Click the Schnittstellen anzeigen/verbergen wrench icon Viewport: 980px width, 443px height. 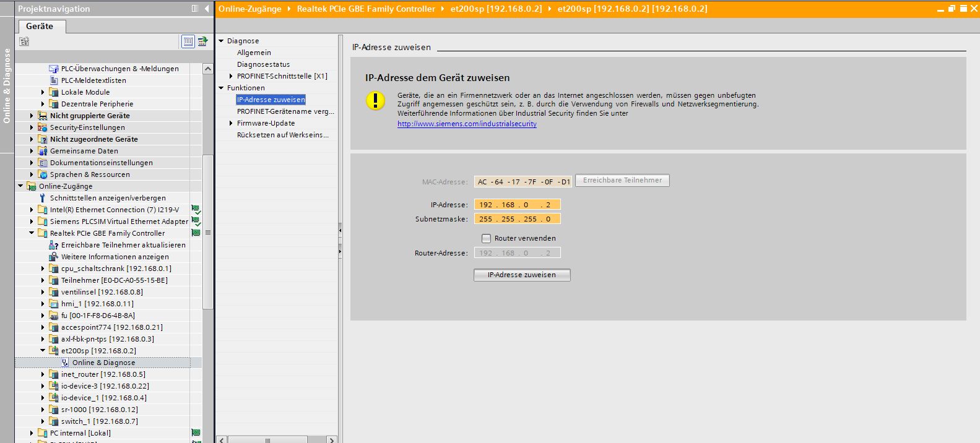43,198
